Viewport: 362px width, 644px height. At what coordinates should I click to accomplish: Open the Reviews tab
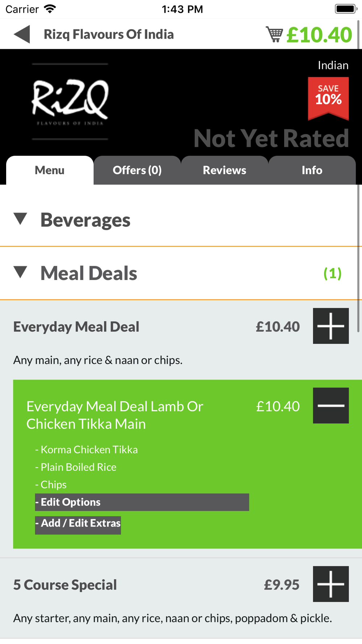(224, 170)
